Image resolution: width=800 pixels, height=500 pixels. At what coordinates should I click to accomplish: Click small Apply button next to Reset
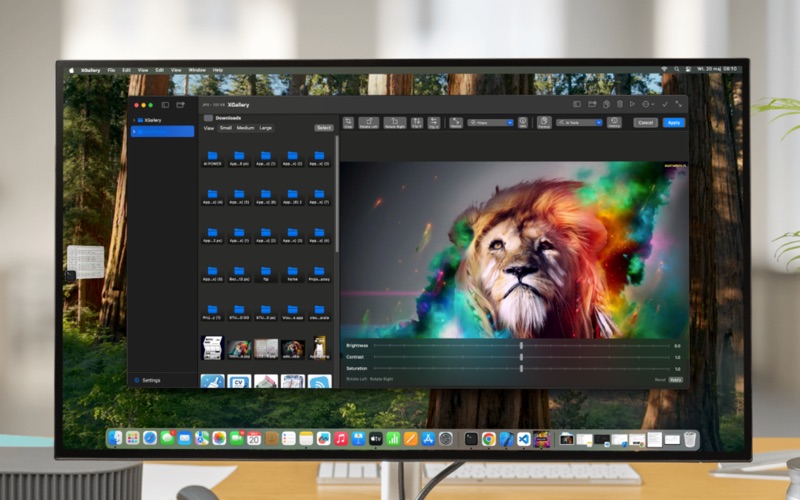coord(676,380)
